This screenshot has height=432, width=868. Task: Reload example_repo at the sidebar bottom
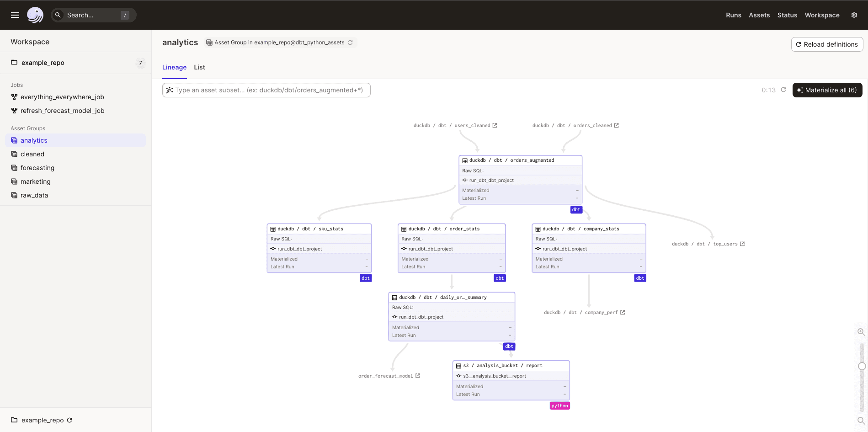point(69,420)
